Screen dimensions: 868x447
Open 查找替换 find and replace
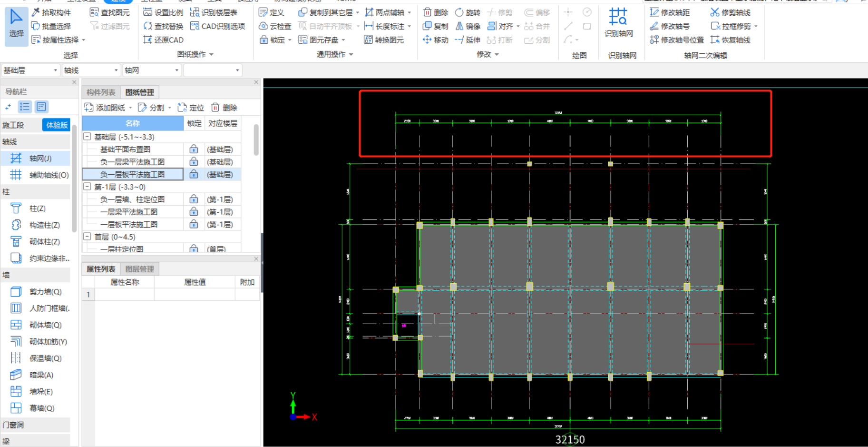[163, 26]
